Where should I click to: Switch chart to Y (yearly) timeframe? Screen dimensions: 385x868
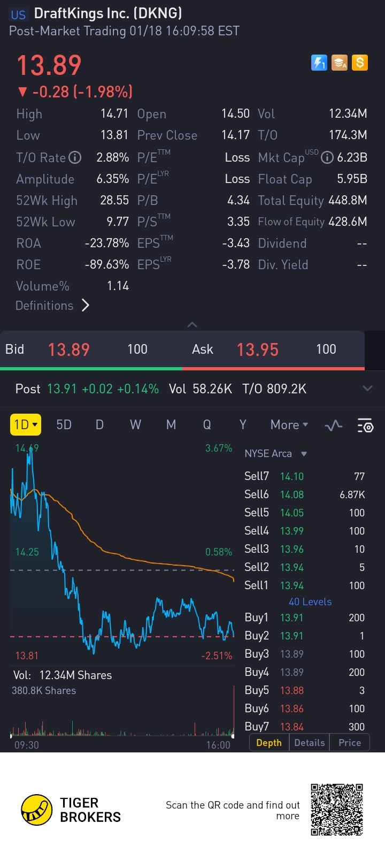(243, 425)
